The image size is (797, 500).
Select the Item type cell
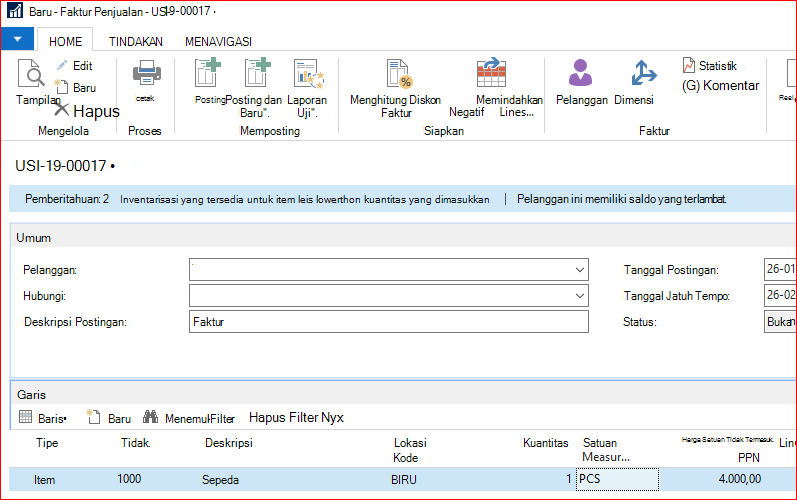pos(44,480)
